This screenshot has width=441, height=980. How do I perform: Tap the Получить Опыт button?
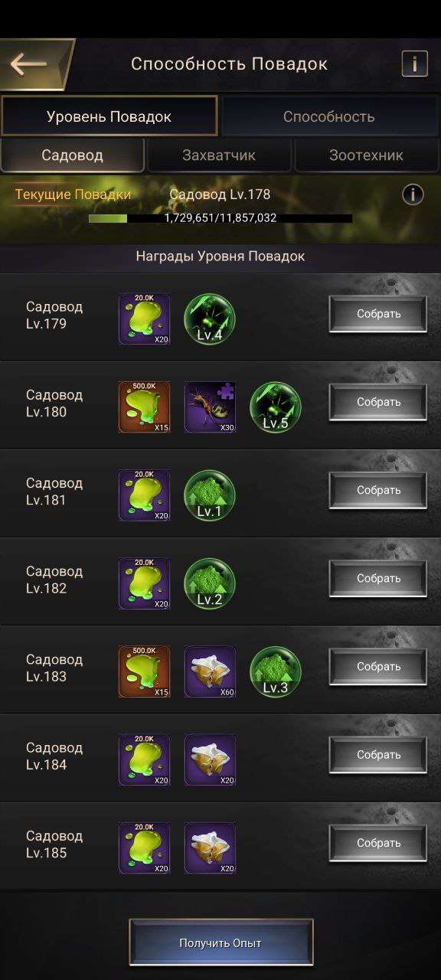pyautogui.click(x=220, y=942)
